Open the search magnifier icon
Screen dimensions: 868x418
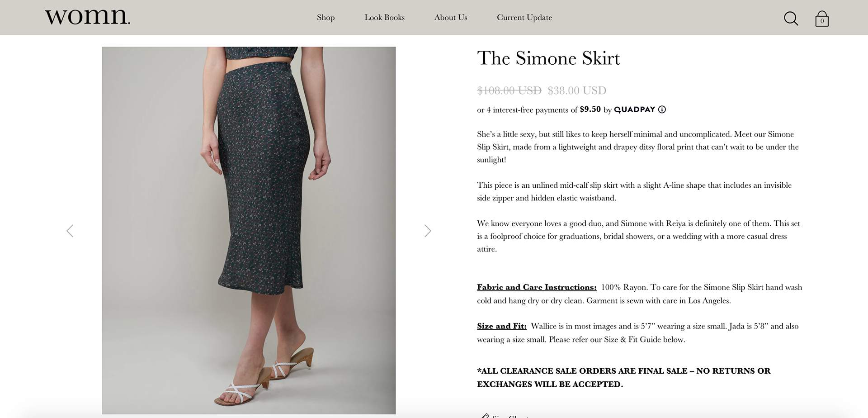791,19
